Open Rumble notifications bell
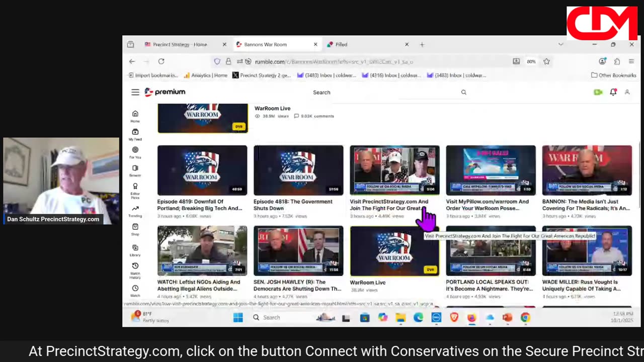644x362 pixels. coord(613,92)
